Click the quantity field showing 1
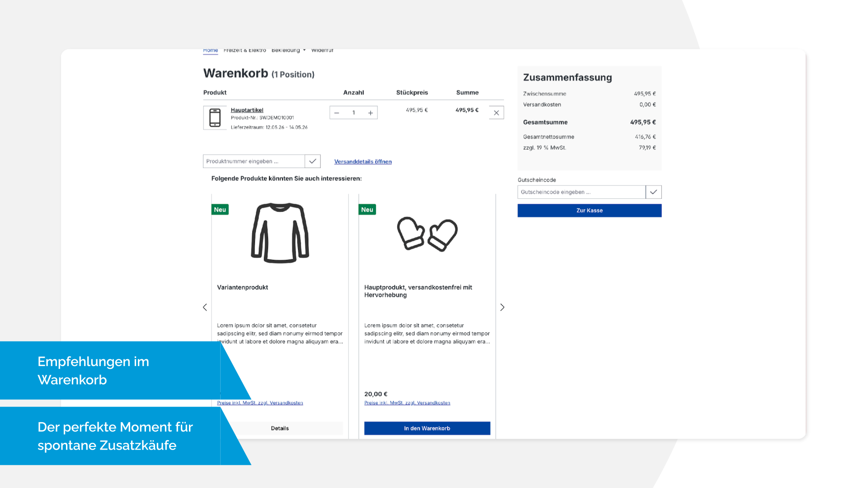 (x=354, y=113)
